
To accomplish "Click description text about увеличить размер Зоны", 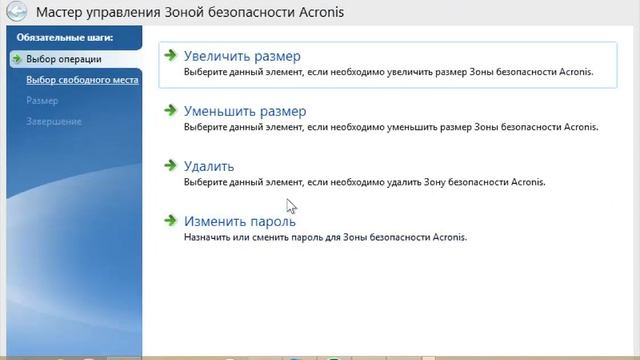I will tap(388, 72).
